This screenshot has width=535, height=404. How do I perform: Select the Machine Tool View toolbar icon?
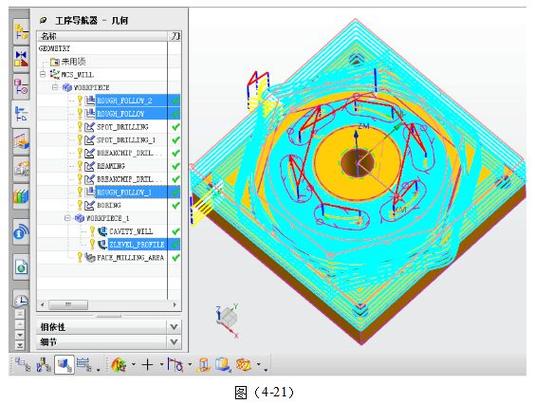pyautogui.click(x=44, y=365)
